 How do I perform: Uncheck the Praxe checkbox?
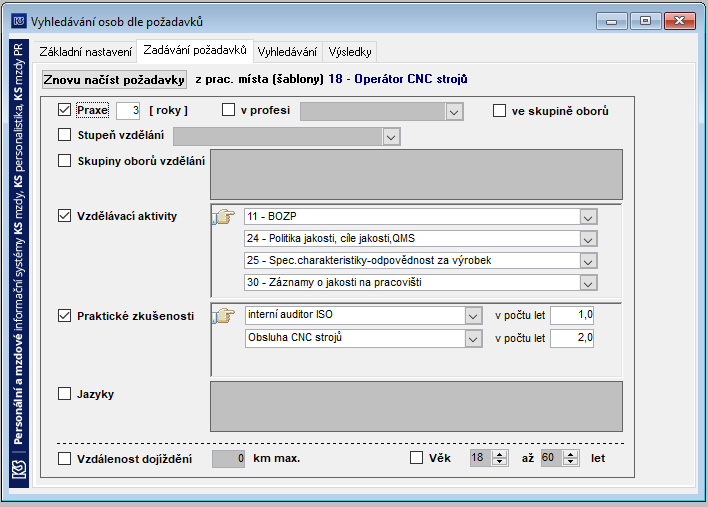(x=65, y=110)
